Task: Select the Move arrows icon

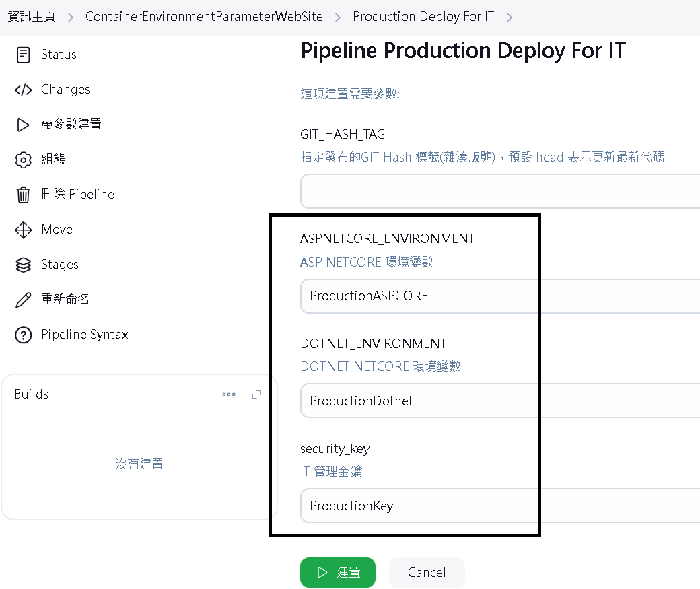Action: pos(23,230)
